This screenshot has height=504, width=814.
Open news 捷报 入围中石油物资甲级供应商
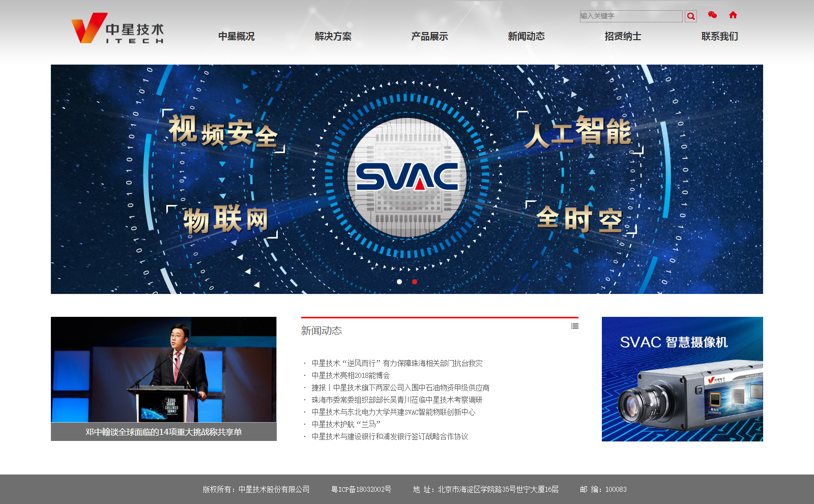click(x=400, y=388)
